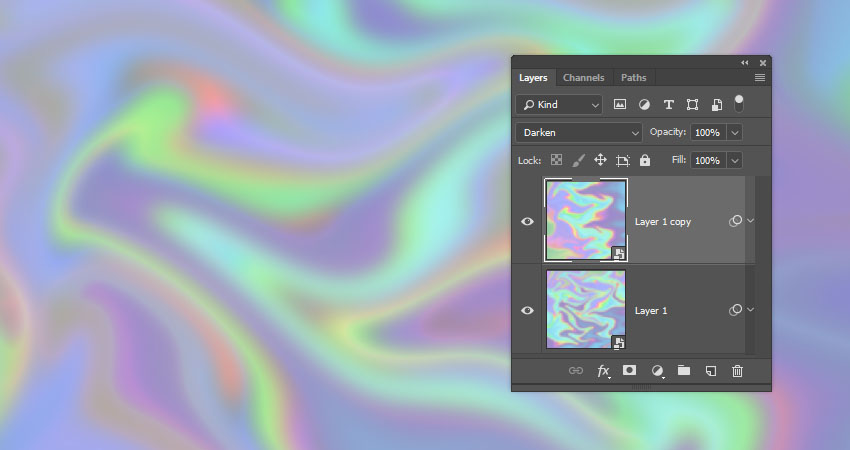Lock position move icon

click(600, 160)
